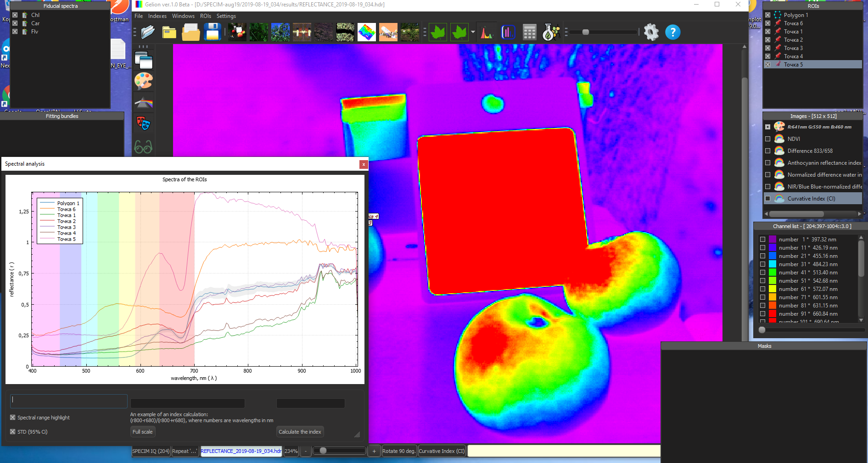This screenshot has height=463, width=868.
Task: Click the theater masks icon in sidebar
Action: pyautogui.click(x=143, y=123)
